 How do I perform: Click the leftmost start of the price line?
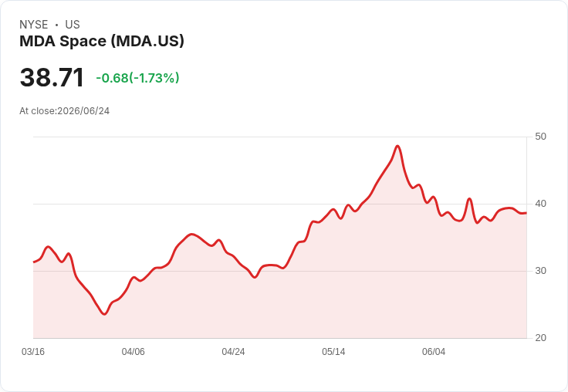click(x=34, y=262)
